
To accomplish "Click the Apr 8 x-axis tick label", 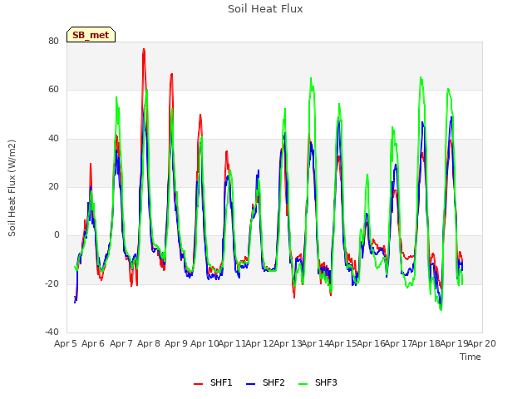I will point(149,343).
